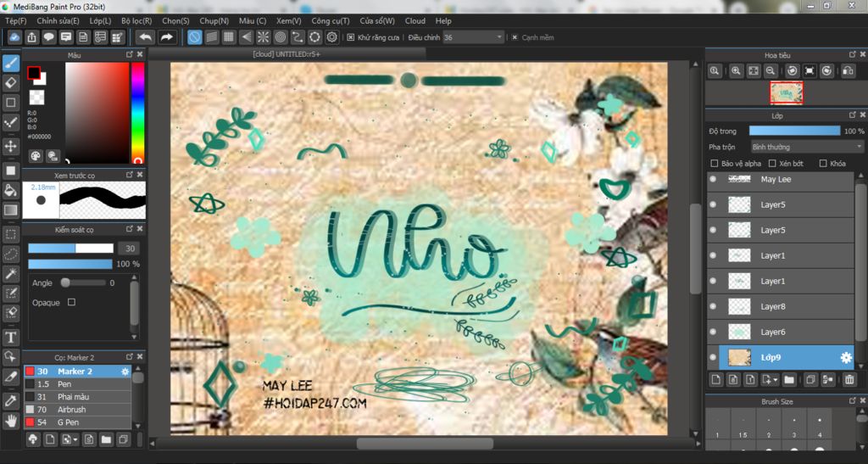Image resolution: width=868 pixels, height=464 pixels.
Task: Open the Help menu
Action: (442, 20)
